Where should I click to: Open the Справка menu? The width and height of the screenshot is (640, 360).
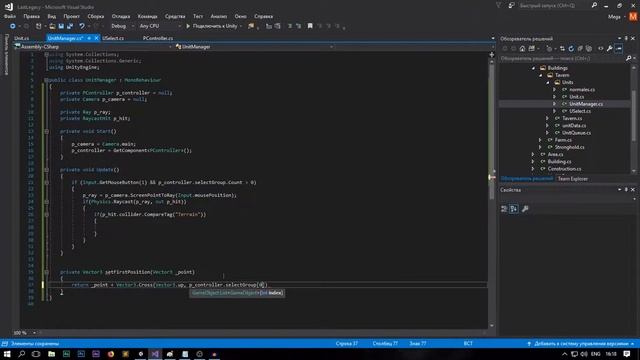click(264, 16)
